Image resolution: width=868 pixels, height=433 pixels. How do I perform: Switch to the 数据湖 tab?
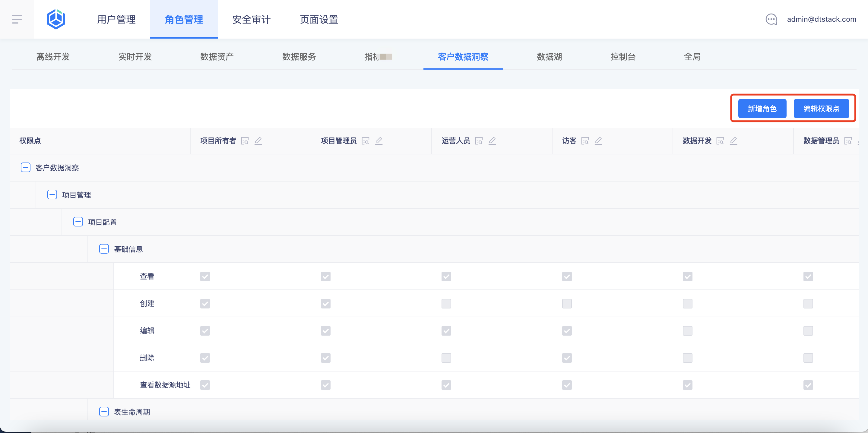click(549, 57)
